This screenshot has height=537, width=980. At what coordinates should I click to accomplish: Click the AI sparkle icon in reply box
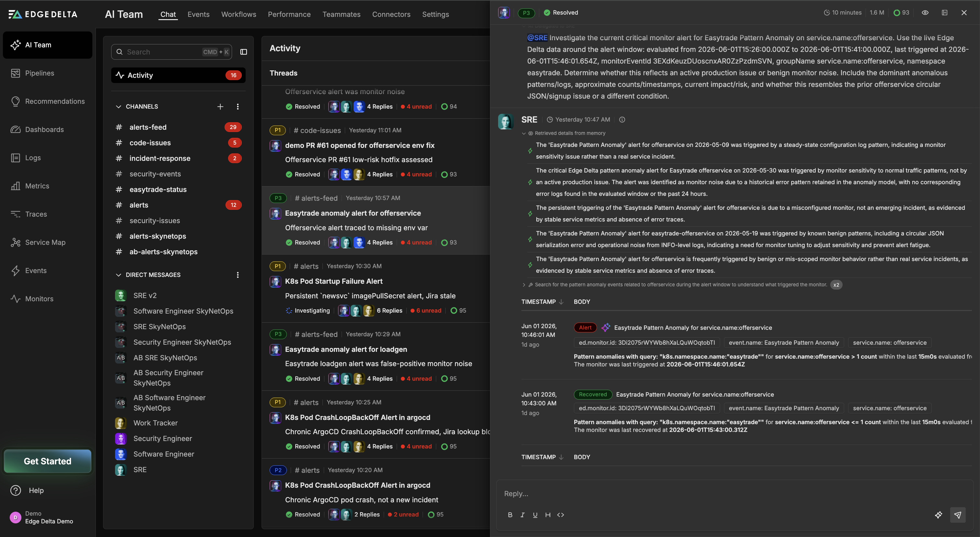point(939,515)
